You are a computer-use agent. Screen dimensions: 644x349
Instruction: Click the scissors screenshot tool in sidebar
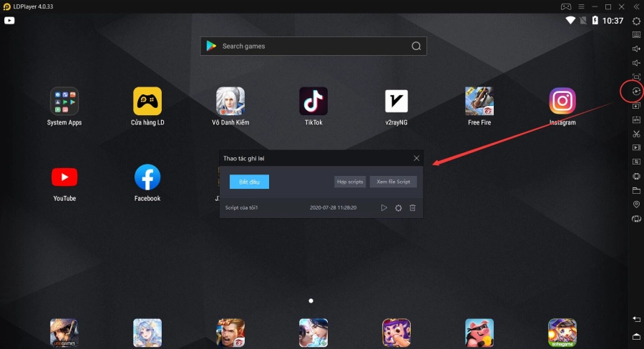pyautogui.click(x=636, y=134)
